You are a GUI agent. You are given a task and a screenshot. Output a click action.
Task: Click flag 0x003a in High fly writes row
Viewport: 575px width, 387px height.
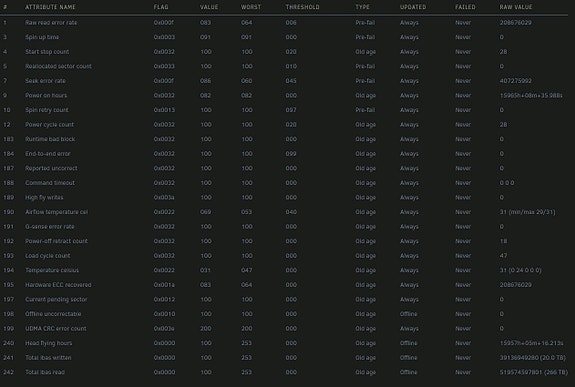click(164, 197)
